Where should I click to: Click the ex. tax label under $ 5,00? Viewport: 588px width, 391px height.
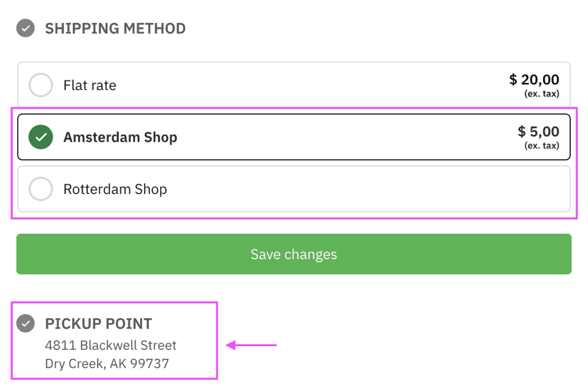pyautogui.click(x=542, y=145)
